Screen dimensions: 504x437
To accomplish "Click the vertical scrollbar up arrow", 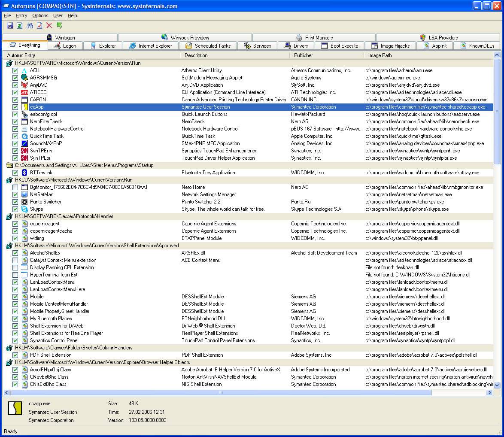I will 497,55.
